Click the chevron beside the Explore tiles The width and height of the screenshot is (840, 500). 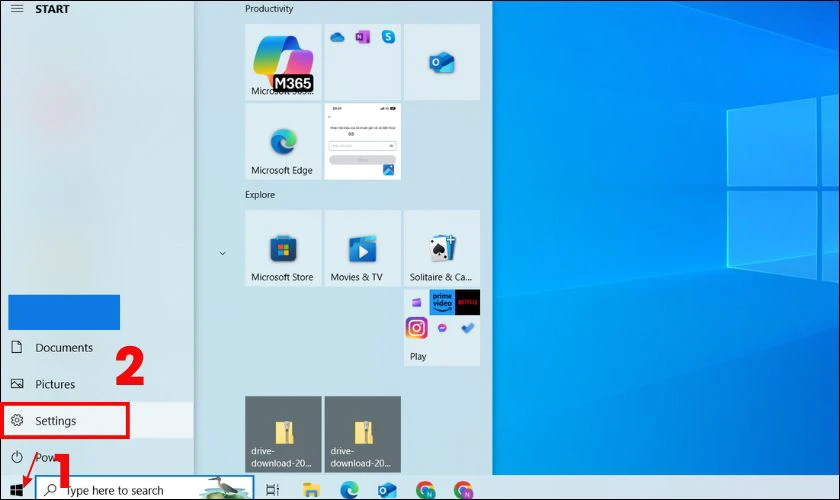coord(222,253)
